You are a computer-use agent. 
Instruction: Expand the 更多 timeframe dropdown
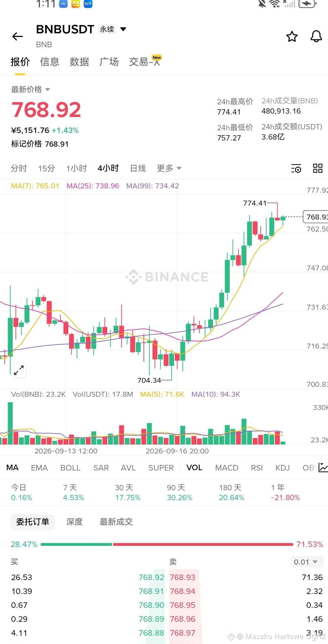(169, 168)
